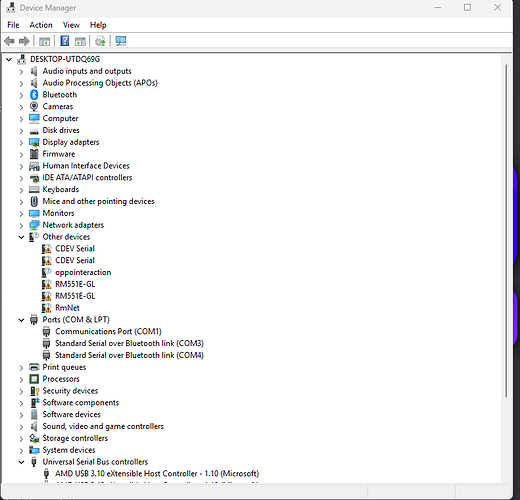Image resolution: width=520 pixels, height=500 pixels.
Task: Click the Display adapters icon
Action: point(34,142)
